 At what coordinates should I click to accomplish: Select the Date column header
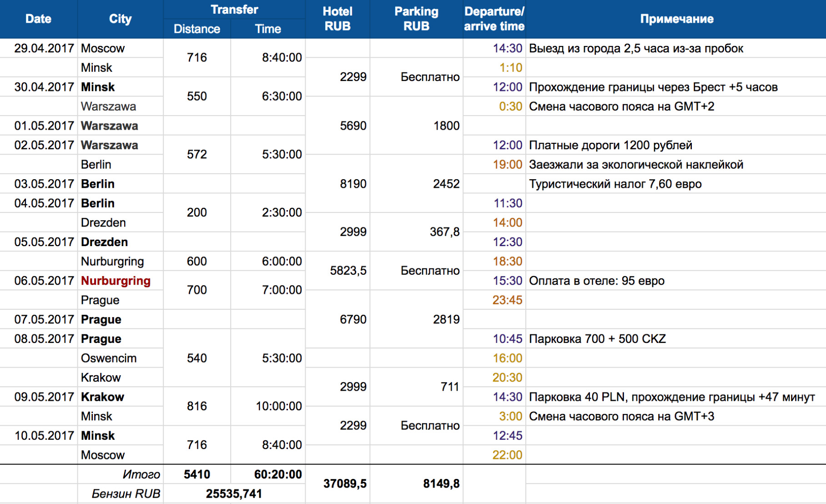click(39, 19)
